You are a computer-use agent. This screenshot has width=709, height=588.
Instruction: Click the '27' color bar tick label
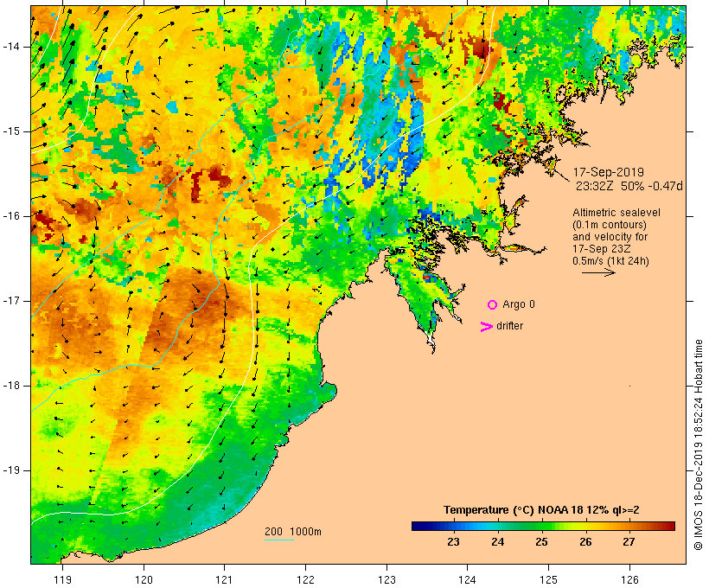629,542
